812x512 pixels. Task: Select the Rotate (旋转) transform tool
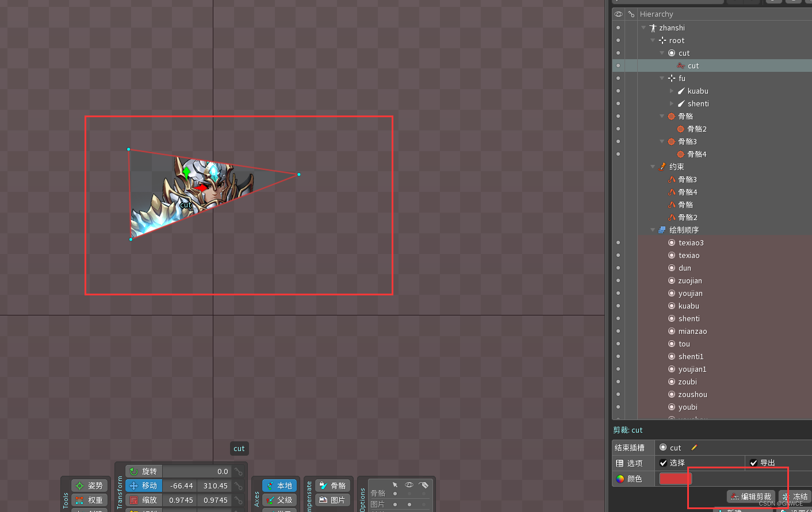point(144,471)
